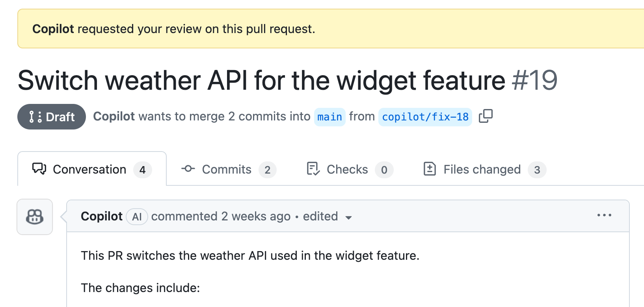The image size is (644, 307).
Task: Click the Copilot avatar icon
Action: 35,217
